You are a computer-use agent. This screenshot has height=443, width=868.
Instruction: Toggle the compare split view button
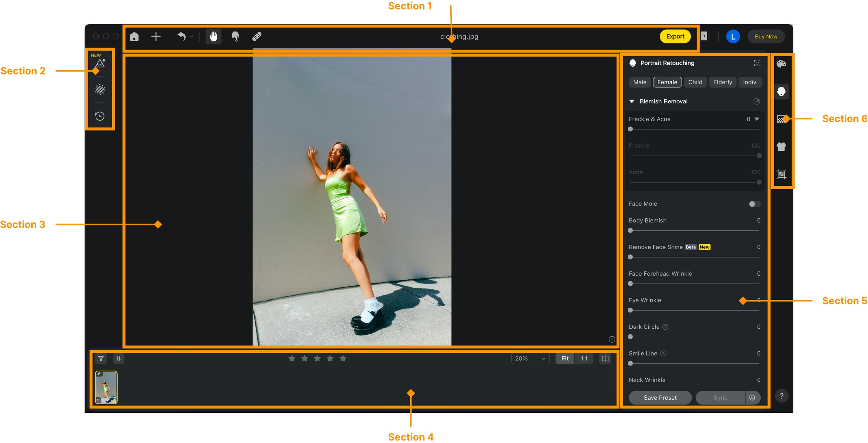pyautogui.click(x=605, y=359)
